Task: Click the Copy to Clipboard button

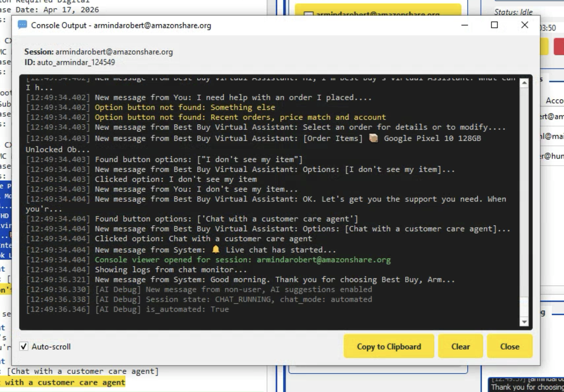Action: 388,346
